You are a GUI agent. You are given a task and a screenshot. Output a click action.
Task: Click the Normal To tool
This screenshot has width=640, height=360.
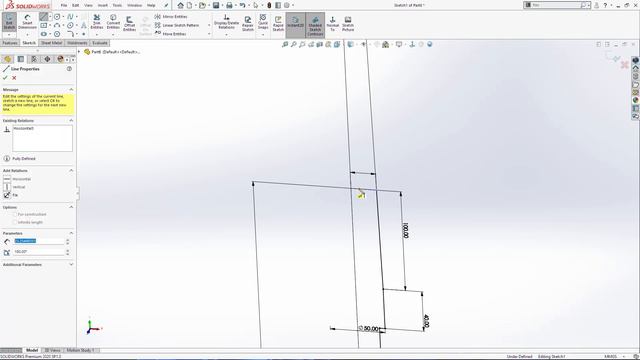(x=332, y=24)
